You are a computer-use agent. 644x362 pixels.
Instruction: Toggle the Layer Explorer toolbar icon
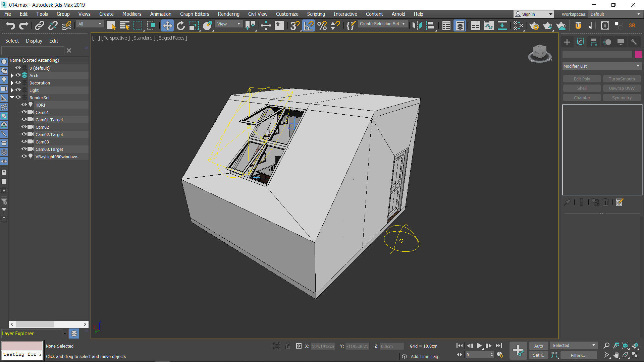click(460, 26)
